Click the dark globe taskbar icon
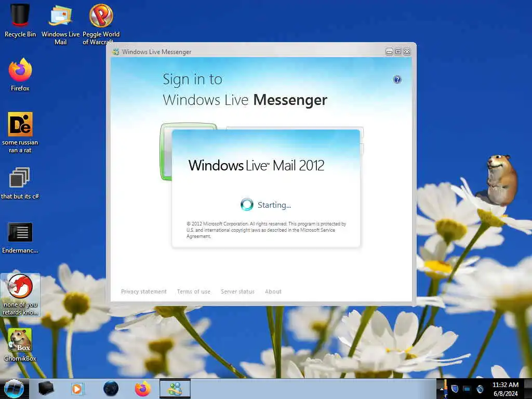The height and width of the screenshot is (399, 532). coord(111,389)
